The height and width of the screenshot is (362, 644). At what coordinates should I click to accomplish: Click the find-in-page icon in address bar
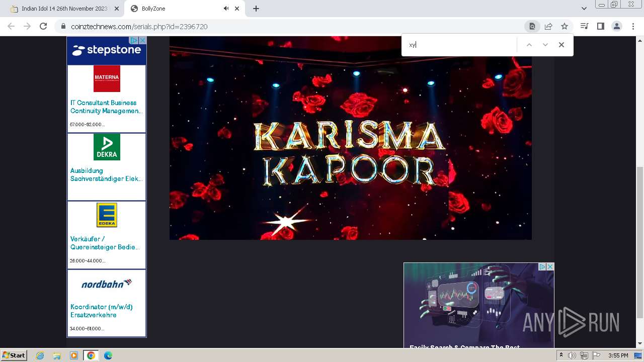(532, 26)
